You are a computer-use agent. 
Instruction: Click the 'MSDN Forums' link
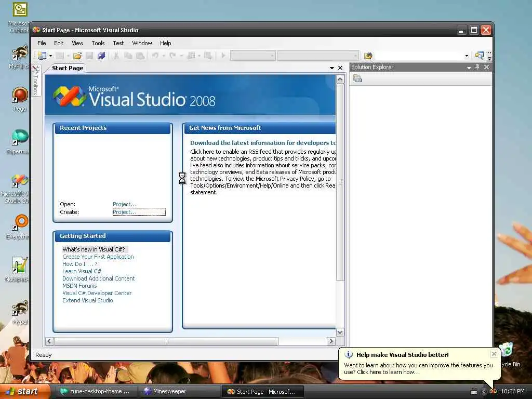click(x=79, y=286)
